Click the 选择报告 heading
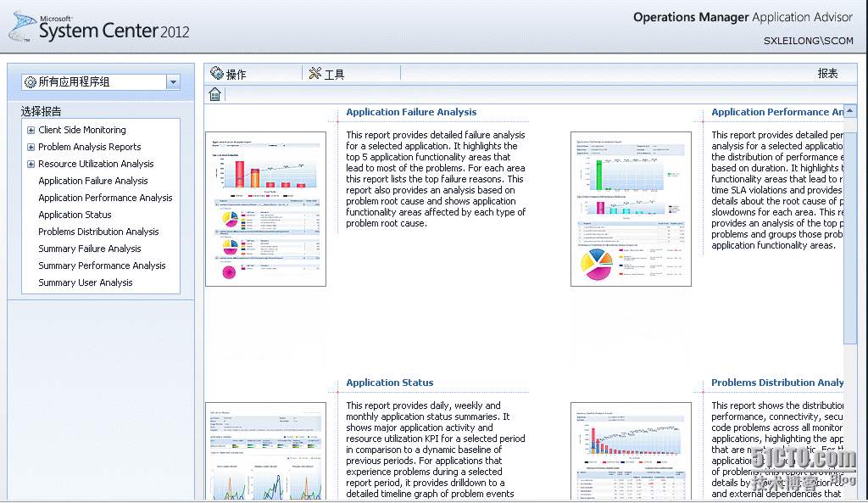This screenshot has width=868, height=503. pyautogui.click(x=41, y=111)
